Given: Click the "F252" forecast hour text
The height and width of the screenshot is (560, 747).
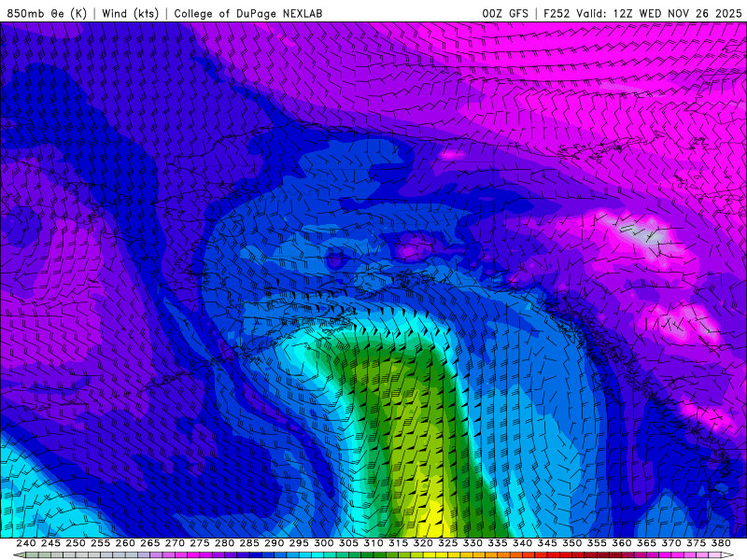Looking at the screenshot, I should tap(557, 13).
